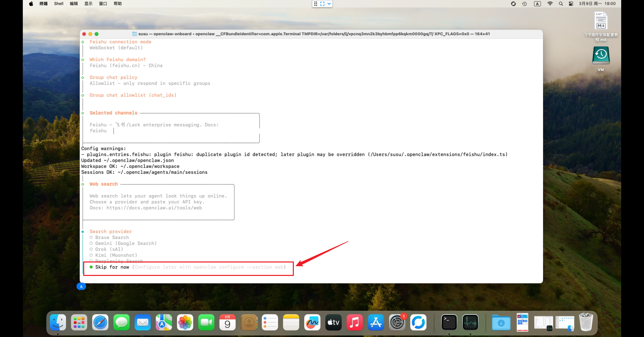The image size is (644, 337).
Task: Launch Activity Monitor from the Dock
Action: click(470, 323)
